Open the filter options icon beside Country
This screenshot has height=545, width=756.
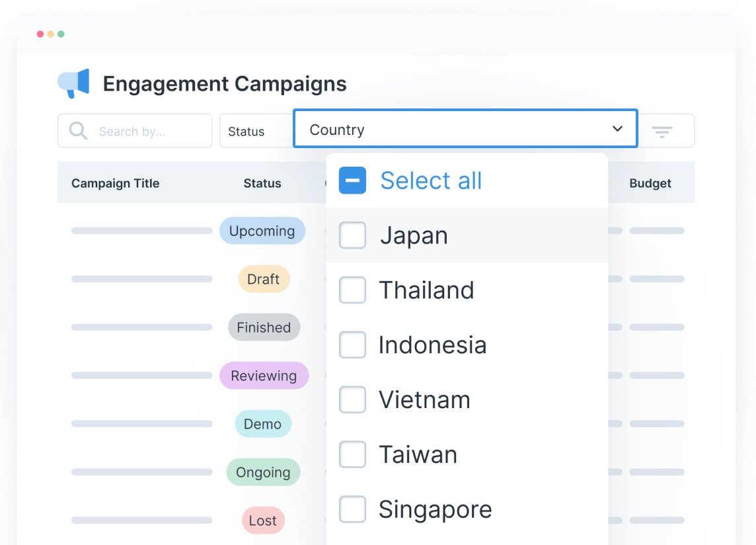pos(662,131)
